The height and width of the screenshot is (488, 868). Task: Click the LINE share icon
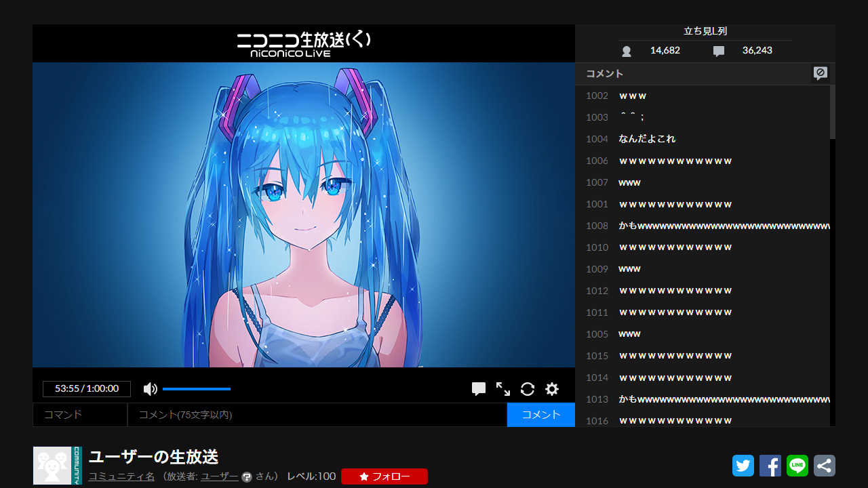point(797,466)
